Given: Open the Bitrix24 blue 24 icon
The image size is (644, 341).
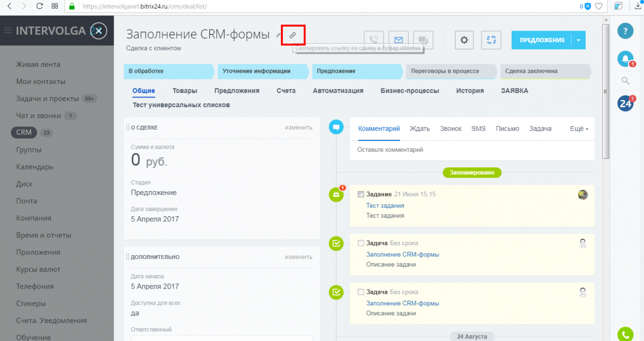Looking at the screenshot, I should (x=625, y=103).
